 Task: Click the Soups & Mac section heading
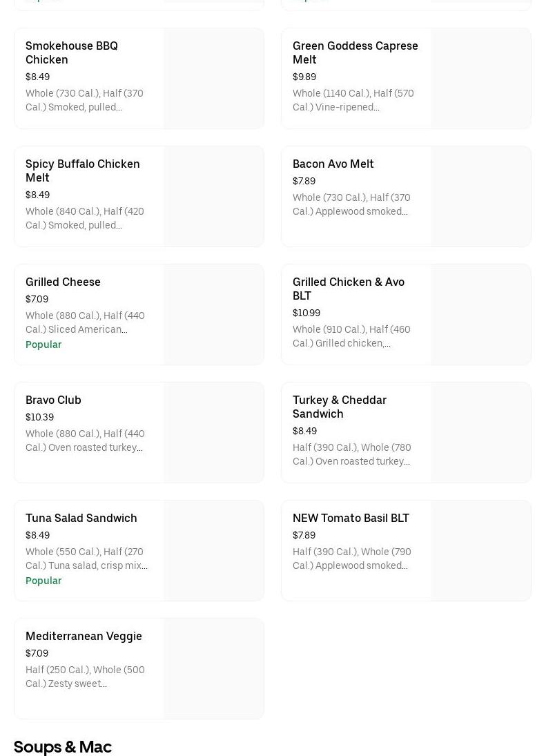(62, 746)
